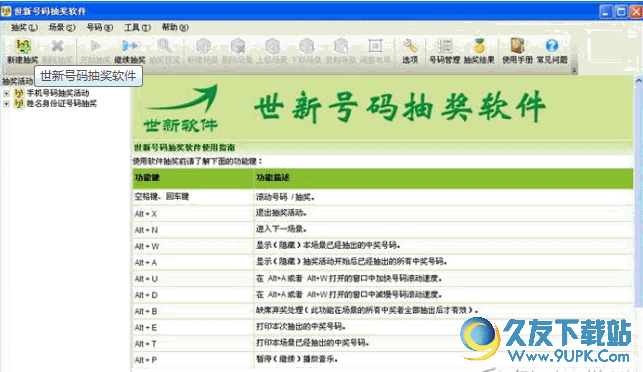Select 手机号码抽奖活动 in the tree
This screenshot has width=643, height=372.
click(58, 93)
